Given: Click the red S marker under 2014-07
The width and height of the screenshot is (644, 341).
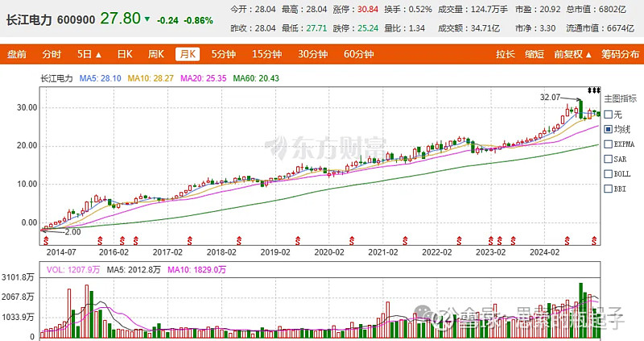Looking at the screenshot, I should click(46, 240).
